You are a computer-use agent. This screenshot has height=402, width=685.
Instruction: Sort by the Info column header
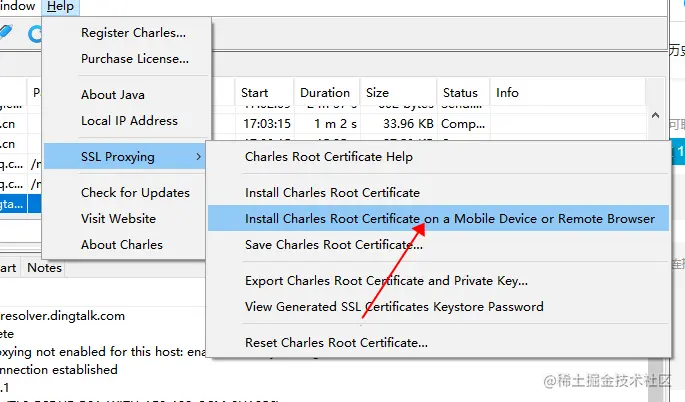(x=567, y=93)
